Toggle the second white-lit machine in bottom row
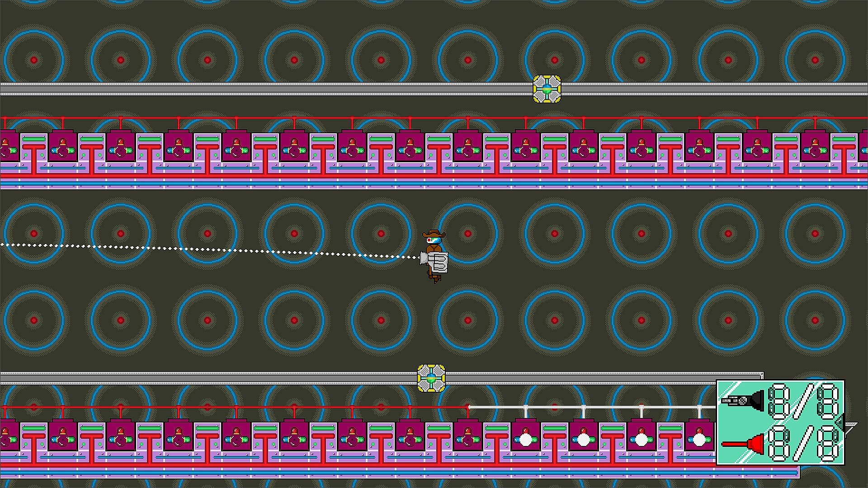 tap(583, 439)
